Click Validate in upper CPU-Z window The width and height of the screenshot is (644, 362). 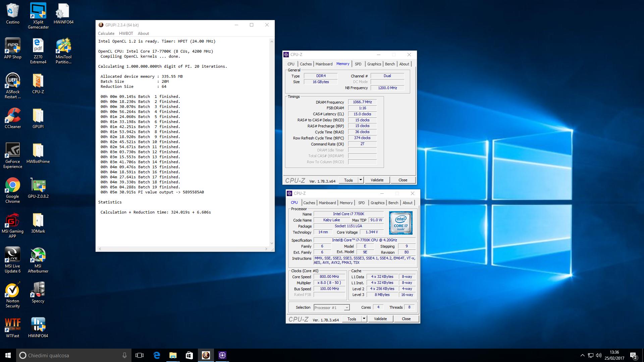[377, 180]
